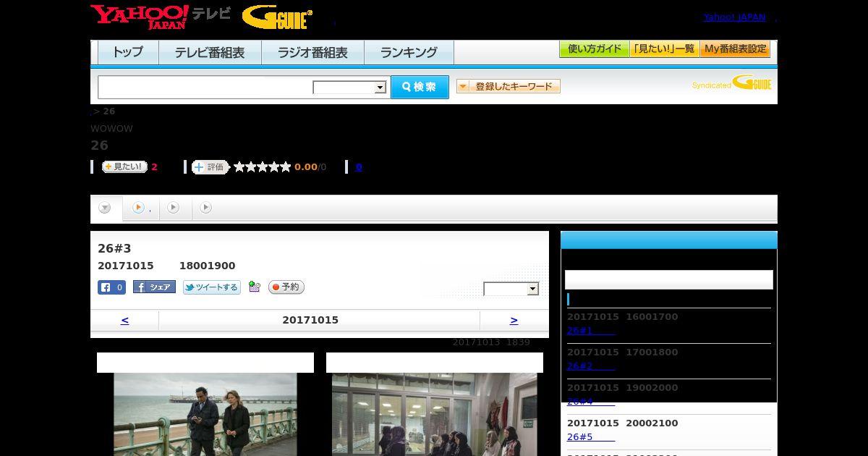The image size is (868, 456).
Task: Click the Yahoo! JAPAN link at top right
Action: [734, 17]
